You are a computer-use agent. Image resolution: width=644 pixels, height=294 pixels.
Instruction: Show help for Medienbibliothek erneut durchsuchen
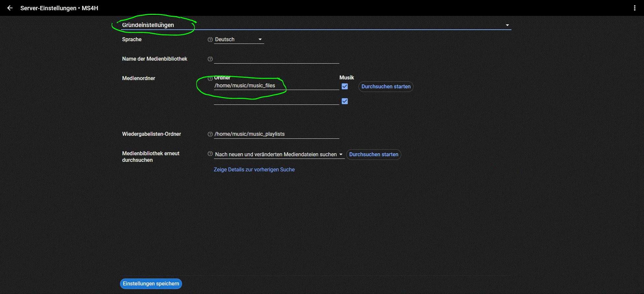[210, 154]
